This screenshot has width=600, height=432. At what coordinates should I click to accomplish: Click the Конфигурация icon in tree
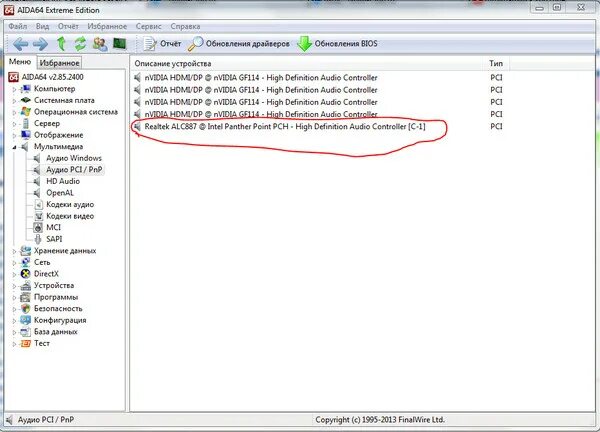point(25,320)
